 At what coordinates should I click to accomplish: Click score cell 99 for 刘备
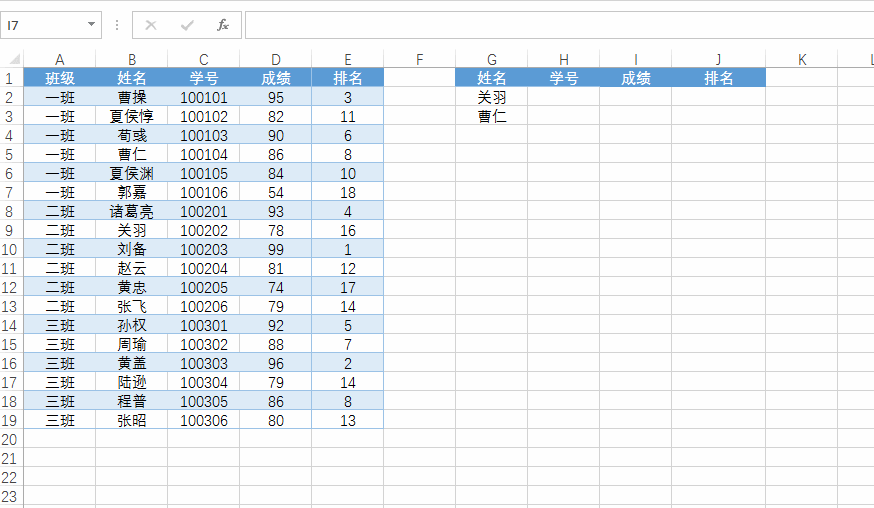click(275, 249)
